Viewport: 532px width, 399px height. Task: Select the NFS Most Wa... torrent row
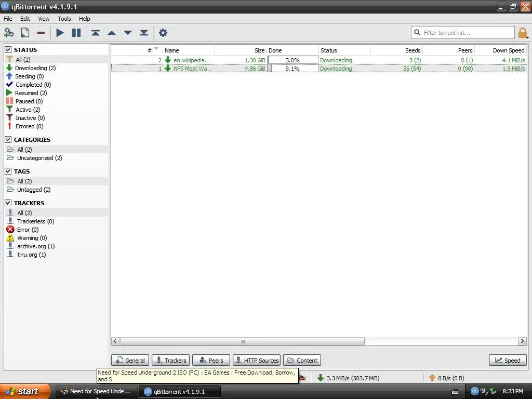[319, 69]
